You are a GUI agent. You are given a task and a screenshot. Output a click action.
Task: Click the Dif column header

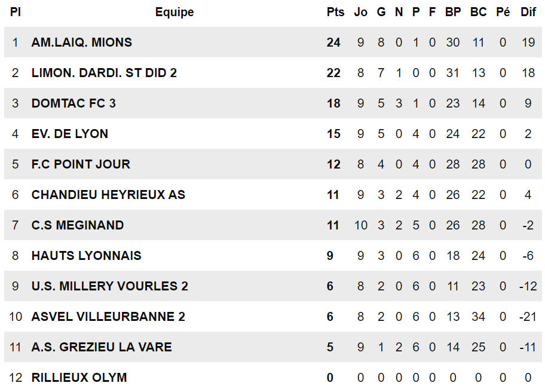coord(528,12)
